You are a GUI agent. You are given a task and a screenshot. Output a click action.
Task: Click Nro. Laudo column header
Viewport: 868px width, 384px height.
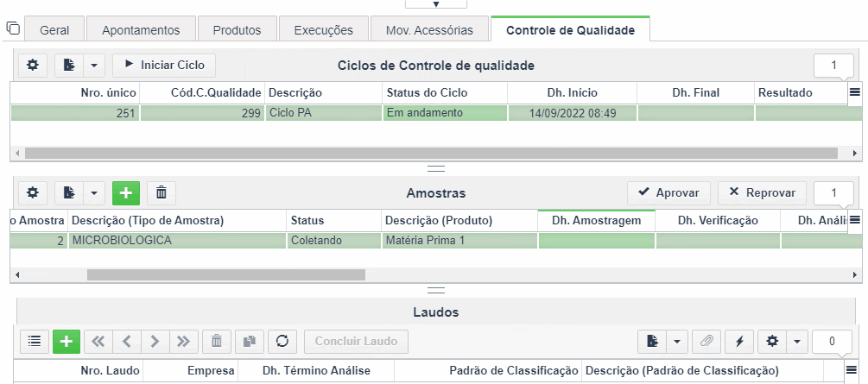click(x=78, y=370)
